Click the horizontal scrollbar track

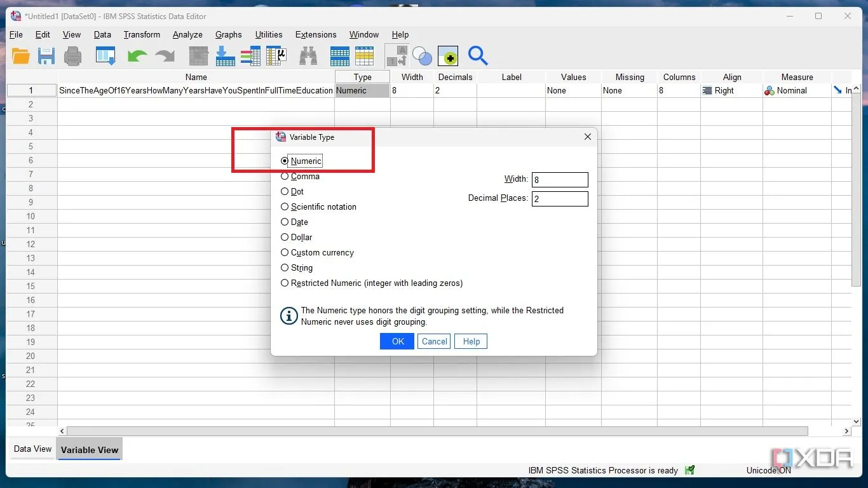tap(437, 431)
